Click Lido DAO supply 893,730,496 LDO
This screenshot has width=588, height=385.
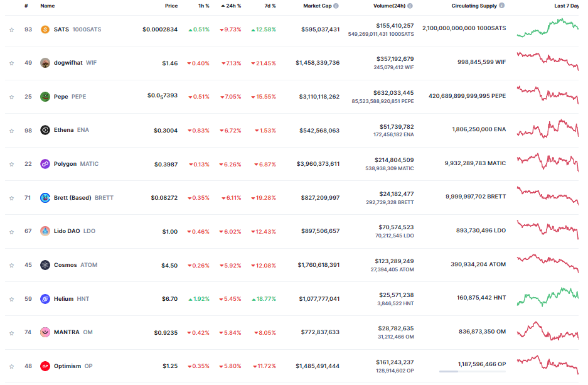point(481,230)
